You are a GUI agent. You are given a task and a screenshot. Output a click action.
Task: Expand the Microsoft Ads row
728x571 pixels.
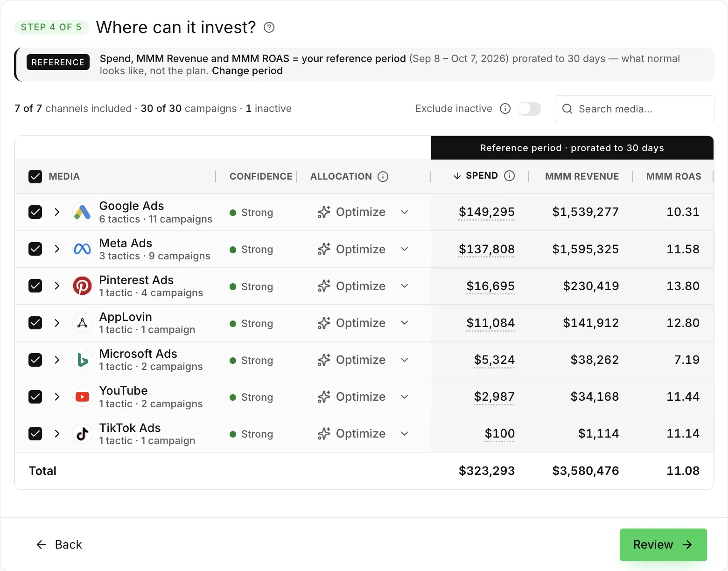57,360
